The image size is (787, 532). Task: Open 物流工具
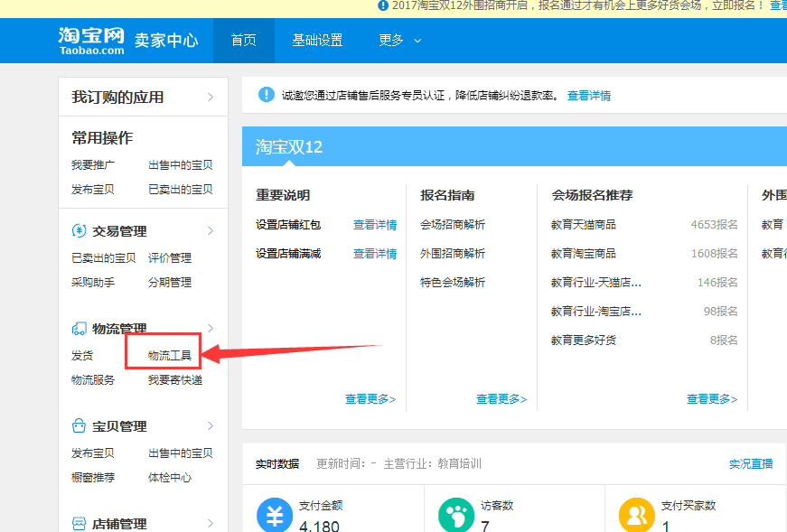coord(170,355)
